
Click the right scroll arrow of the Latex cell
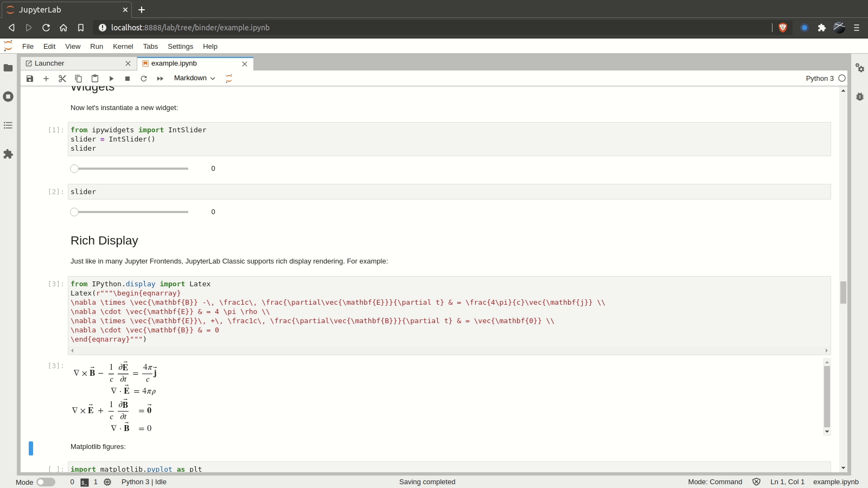[827, 351]
